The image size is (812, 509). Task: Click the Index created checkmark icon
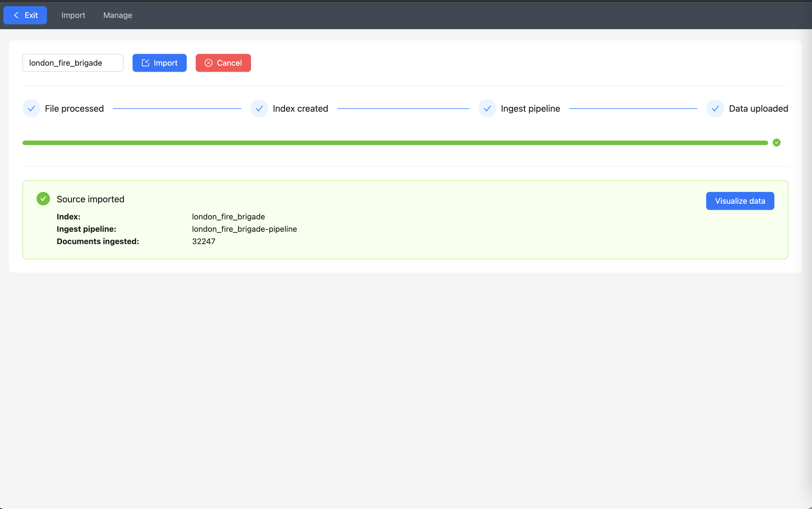point(259,108)
